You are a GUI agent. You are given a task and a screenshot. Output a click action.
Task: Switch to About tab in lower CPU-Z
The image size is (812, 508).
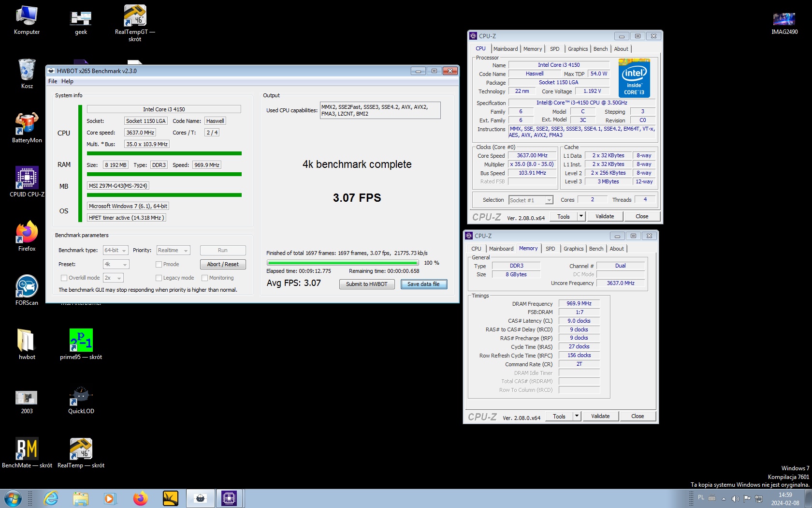(617, 249)
